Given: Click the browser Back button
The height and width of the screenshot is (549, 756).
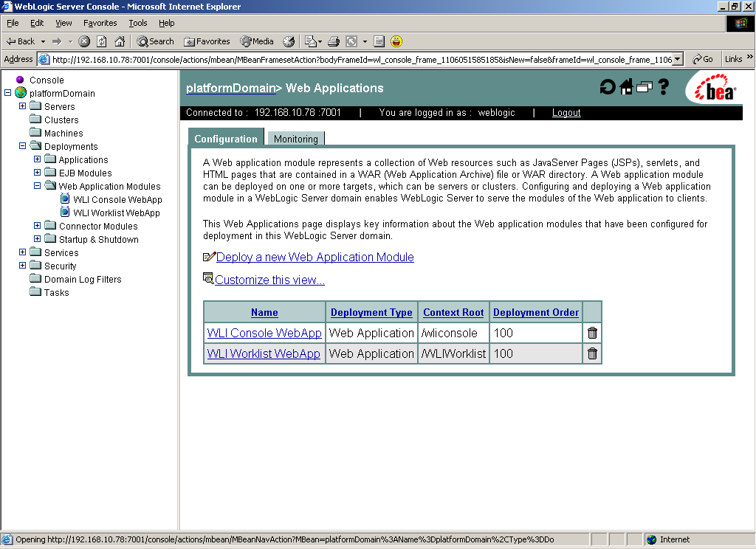Looking at the screenshot, I should [x=20, y=41].
